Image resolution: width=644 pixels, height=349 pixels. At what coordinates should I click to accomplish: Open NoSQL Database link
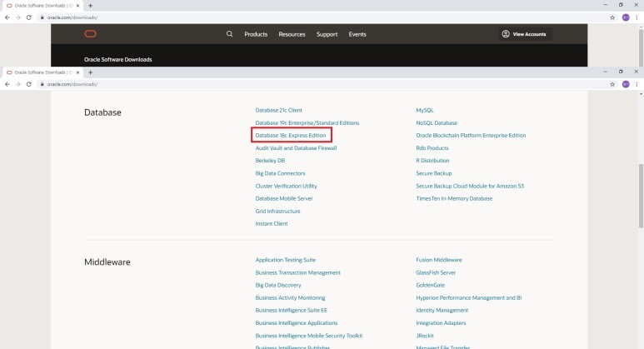click(437, 122)
